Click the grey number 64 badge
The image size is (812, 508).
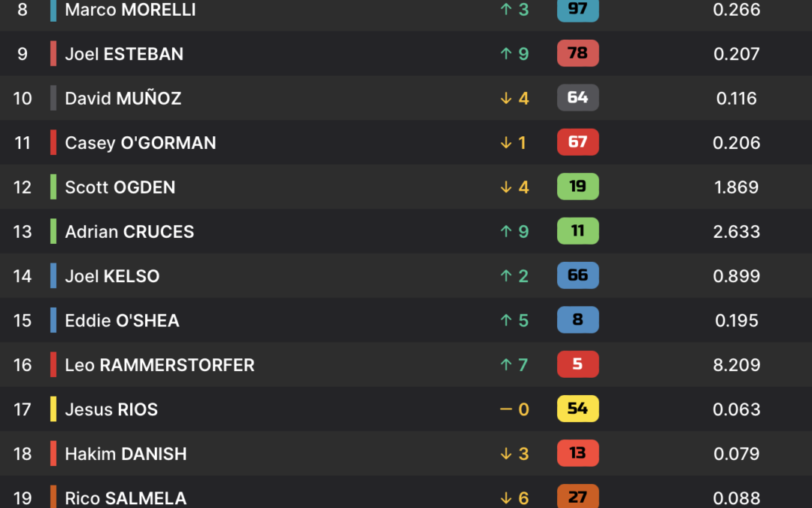[577, 99]
